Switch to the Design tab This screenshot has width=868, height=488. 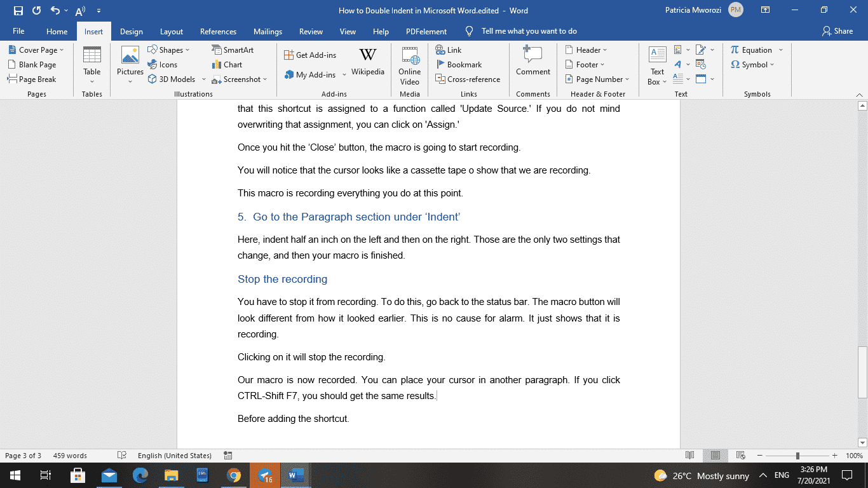pos(132,31)
